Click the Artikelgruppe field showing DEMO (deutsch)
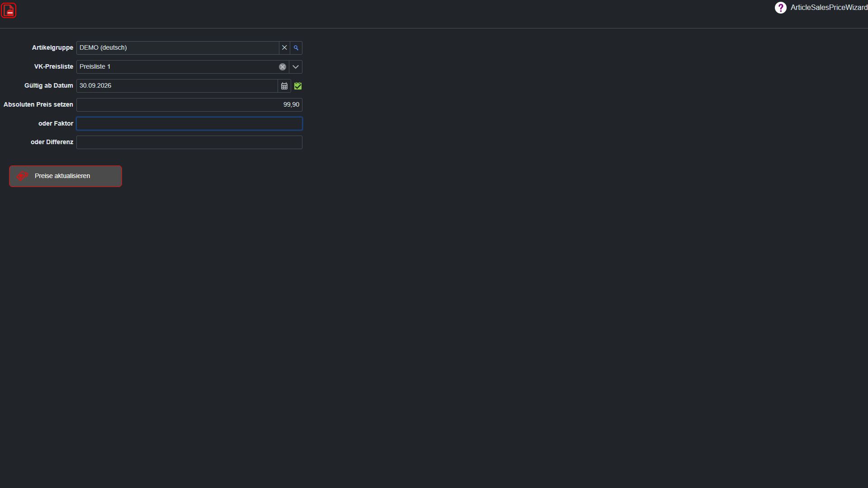Screen dimensions: 868x488 pyautogui.click(x=178, y=48)
